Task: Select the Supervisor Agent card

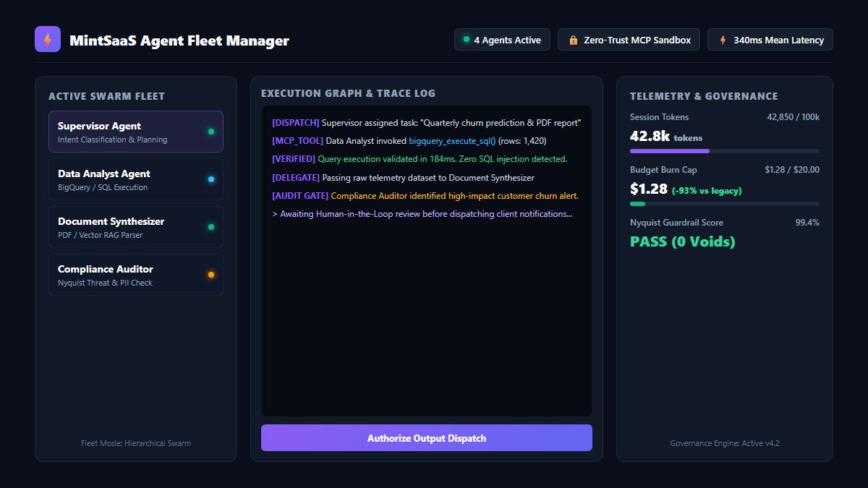Action: click(x=136, y=132)
